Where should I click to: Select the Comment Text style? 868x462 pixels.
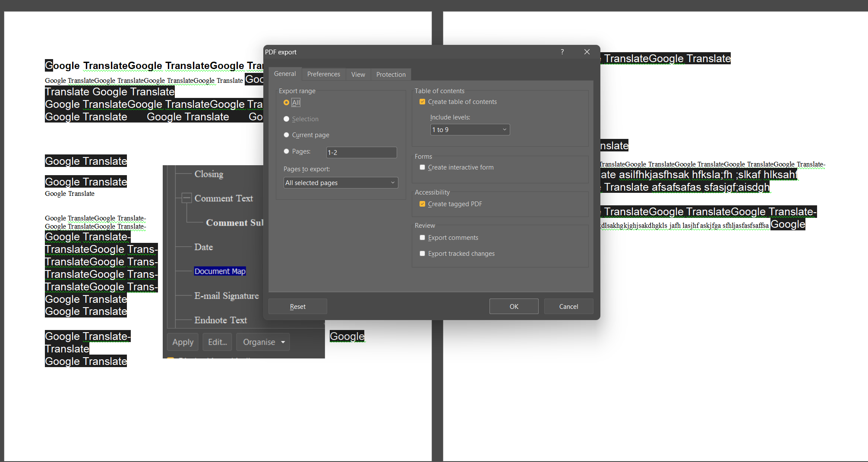pos(224,198)
